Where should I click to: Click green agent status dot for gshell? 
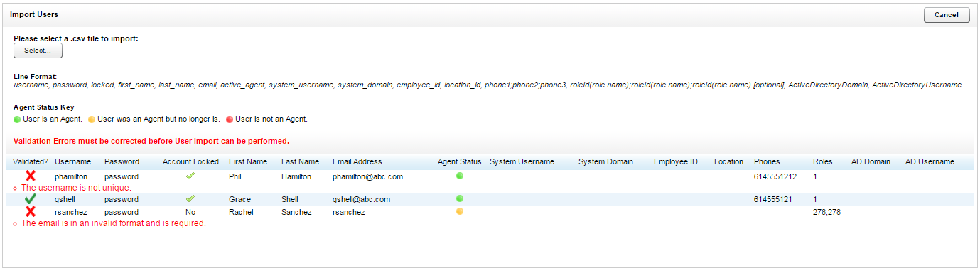[x=460, y=198]
